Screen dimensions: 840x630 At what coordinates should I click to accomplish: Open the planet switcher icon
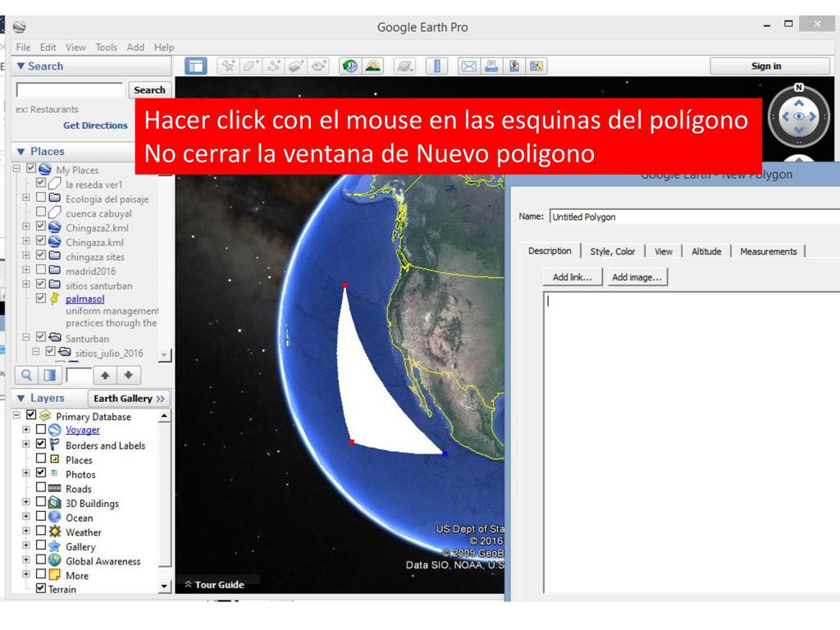pyautogui.click(x=404, y=66)
